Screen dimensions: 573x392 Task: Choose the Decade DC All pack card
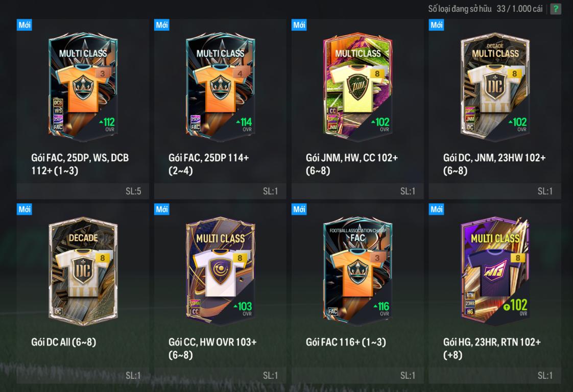click(83, 293)
